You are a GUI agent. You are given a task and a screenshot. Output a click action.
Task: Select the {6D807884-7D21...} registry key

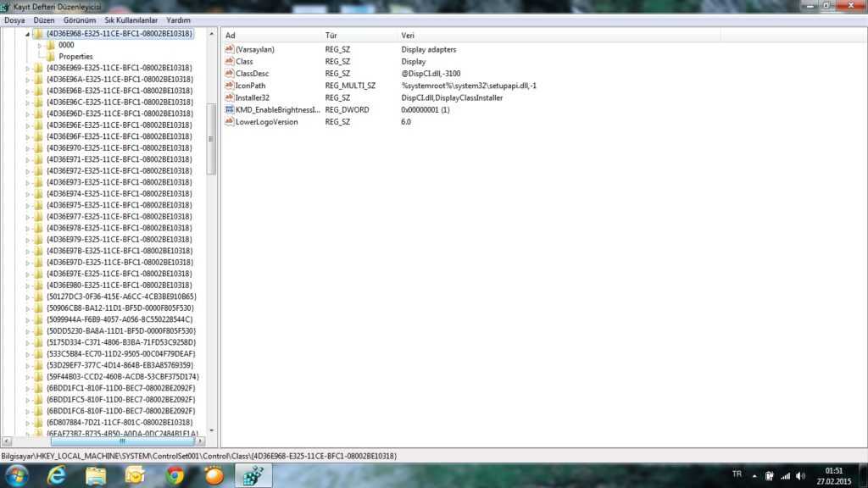point(120,422)
